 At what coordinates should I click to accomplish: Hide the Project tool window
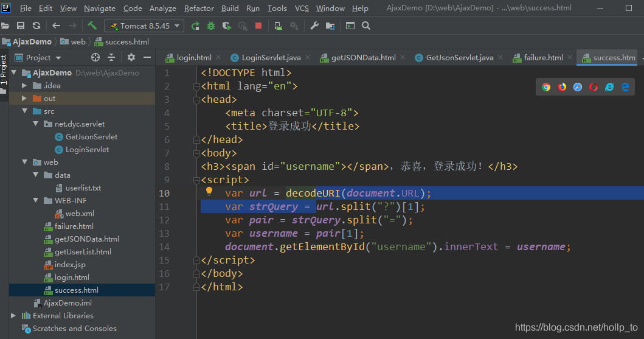(147, 58)
